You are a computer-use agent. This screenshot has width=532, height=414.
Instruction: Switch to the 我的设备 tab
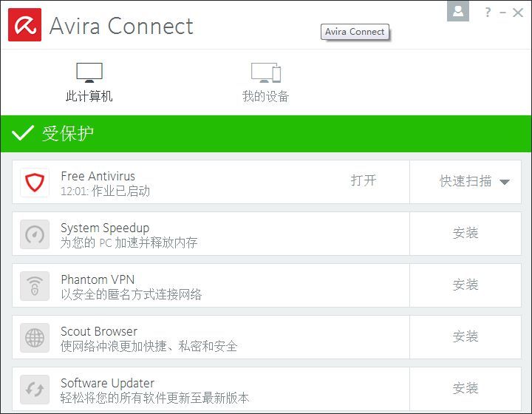(266, 83)
